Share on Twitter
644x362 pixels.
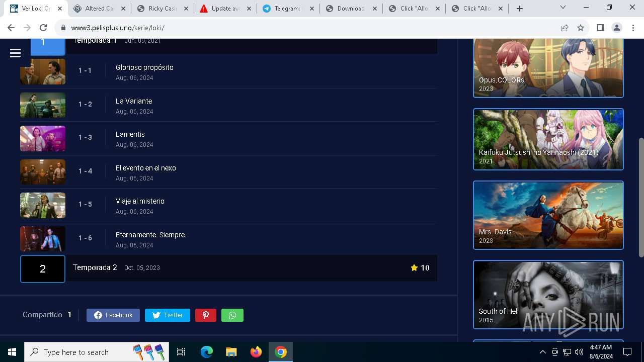pos(168,315)
